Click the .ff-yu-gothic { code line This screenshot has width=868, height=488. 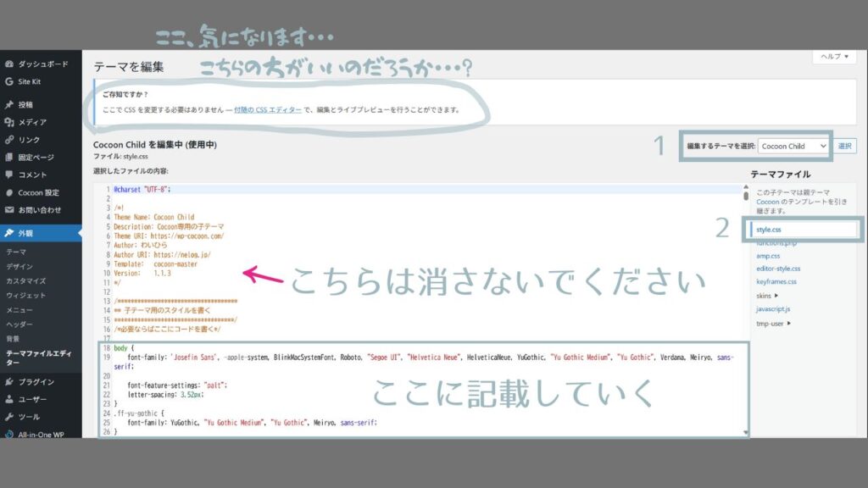pos(139,413)
